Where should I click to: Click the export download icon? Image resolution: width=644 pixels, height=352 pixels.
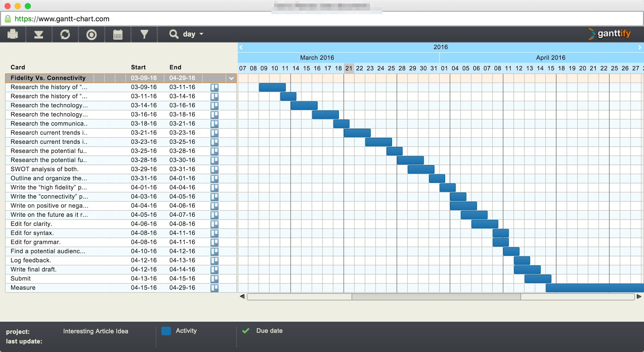39,35
